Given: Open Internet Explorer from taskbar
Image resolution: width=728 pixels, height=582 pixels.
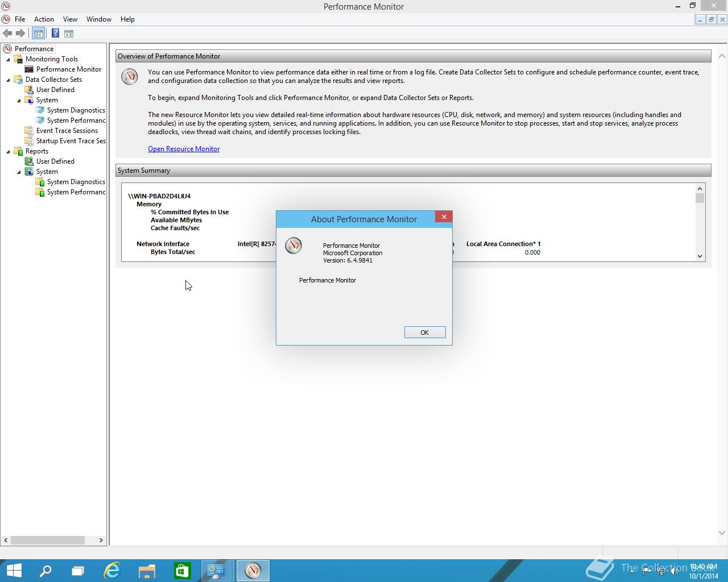Looking at the screenshot, I should pyautogui.click(x=112, y=571).
